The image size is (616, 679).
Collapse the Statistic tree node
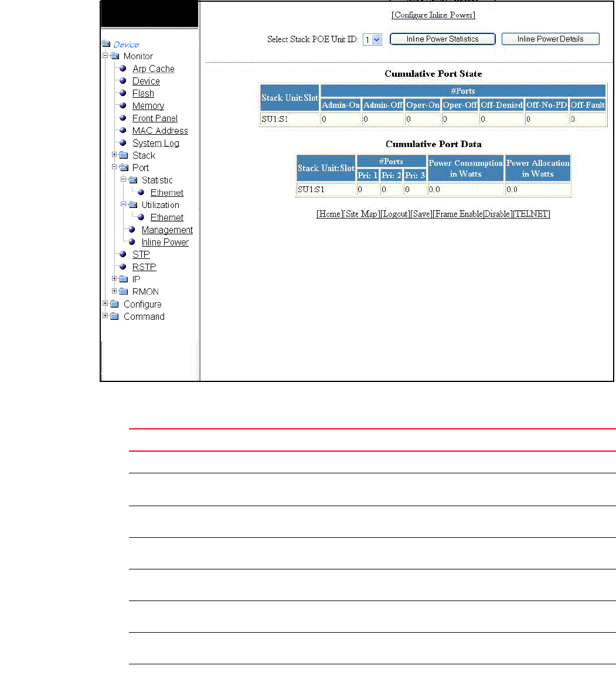pos(124,179)
